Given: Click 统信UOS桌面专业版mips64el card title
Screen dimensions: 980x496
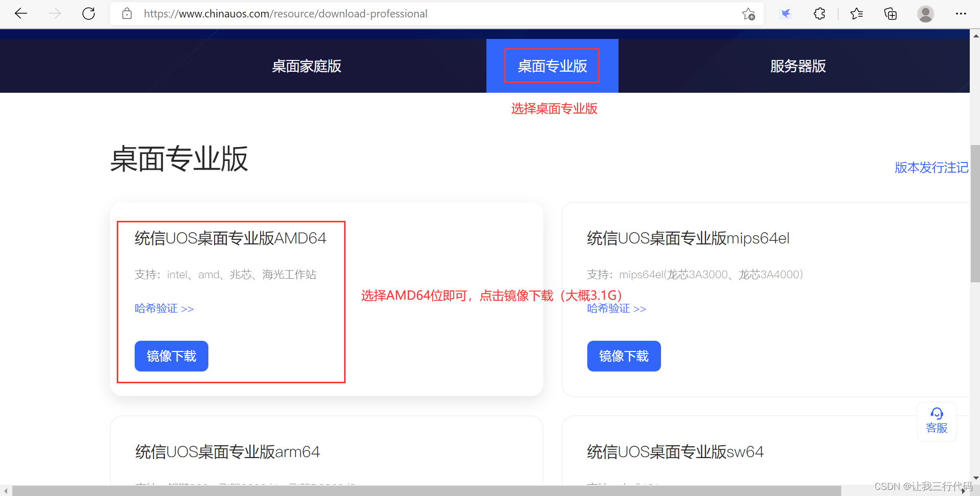Looking at the screenshot, I should coord(688,238).
